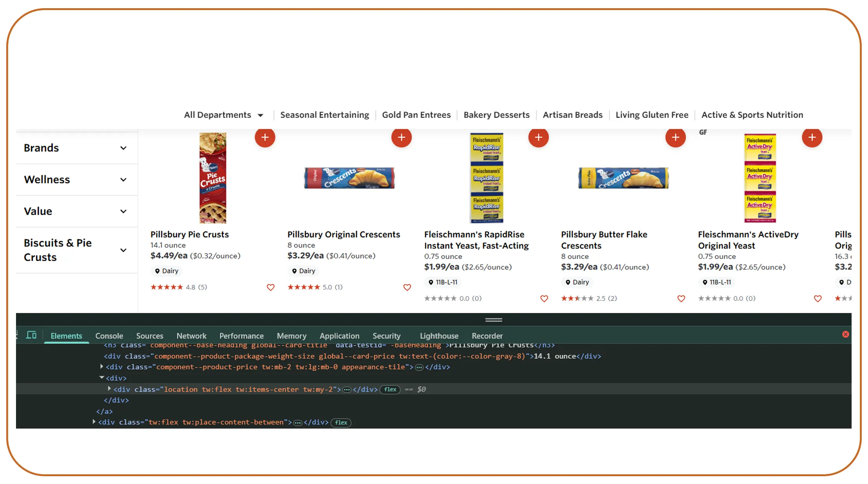Viewport: 868px width, 484px height.
Task: Open the All Departments dropdown
Action: [224, 115]
